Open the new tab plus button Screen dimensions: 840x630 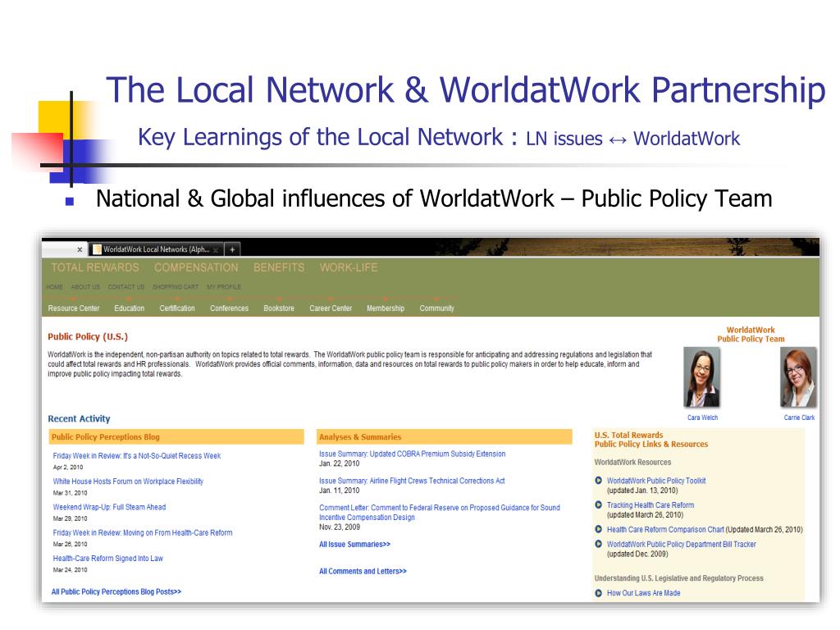tap(232, 249)
